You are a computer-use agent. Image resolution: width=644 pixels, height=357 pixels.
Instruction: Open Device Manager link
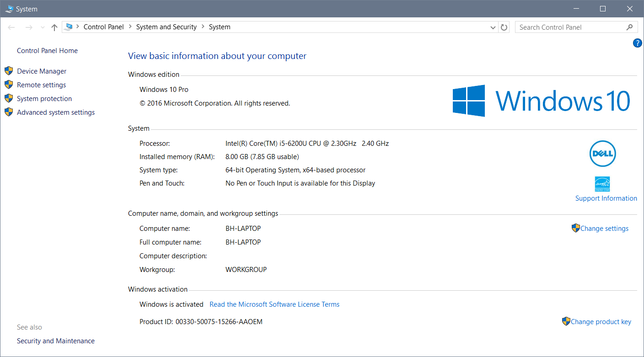click(42, 71)
